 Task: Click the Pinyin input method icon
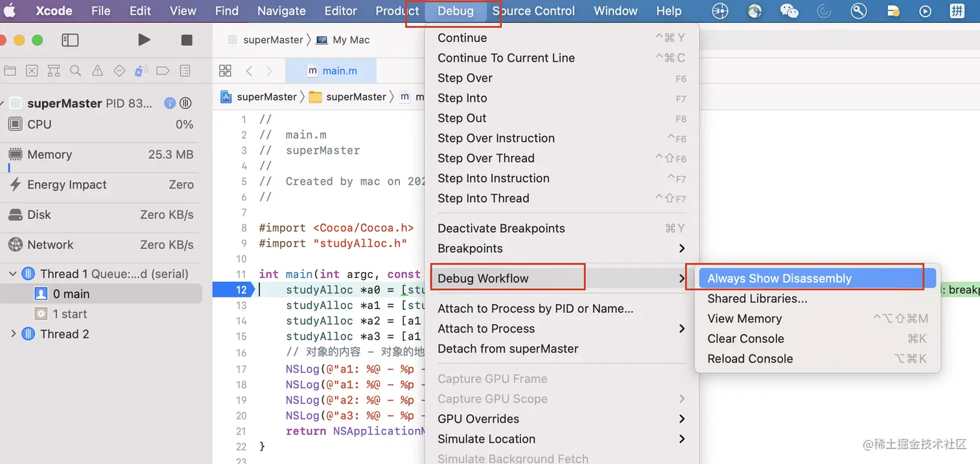pyautogui.click(x=957, y=11)
